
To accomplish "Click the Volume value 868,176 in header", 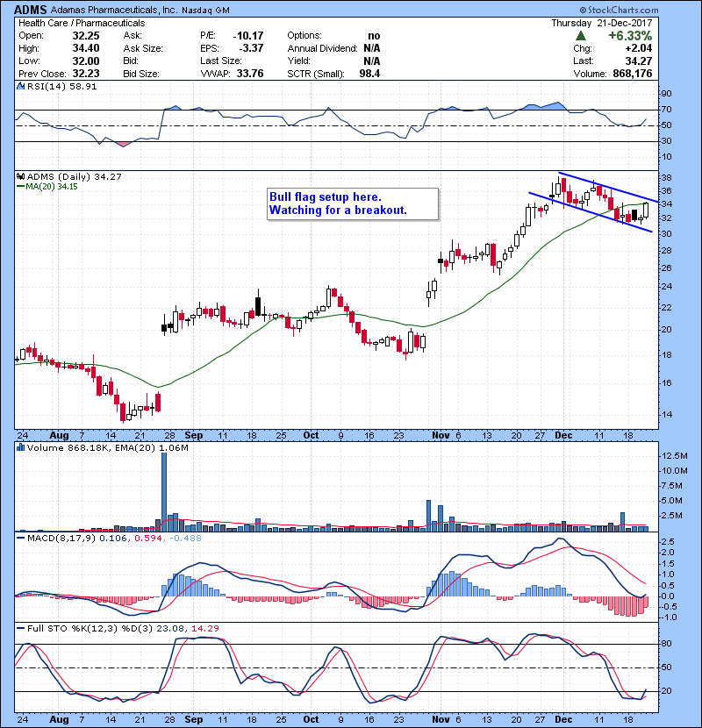I will (633, 74).
